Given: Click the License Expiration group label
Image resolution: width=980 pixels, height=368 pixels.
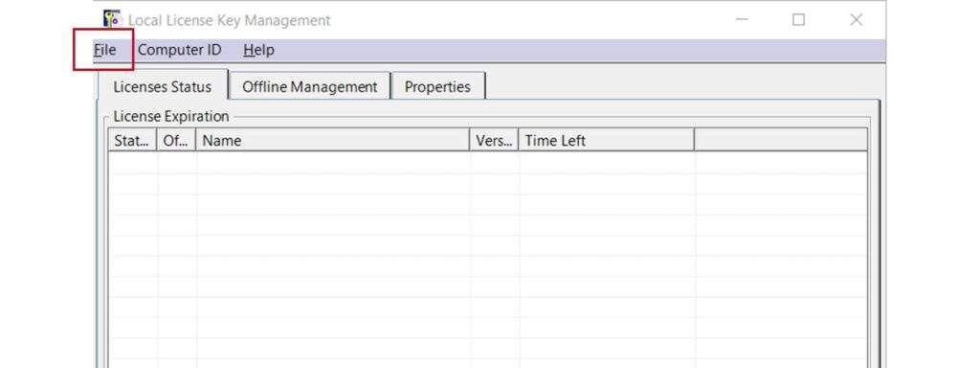Looking at the screenshot, I should coord(171,116).
